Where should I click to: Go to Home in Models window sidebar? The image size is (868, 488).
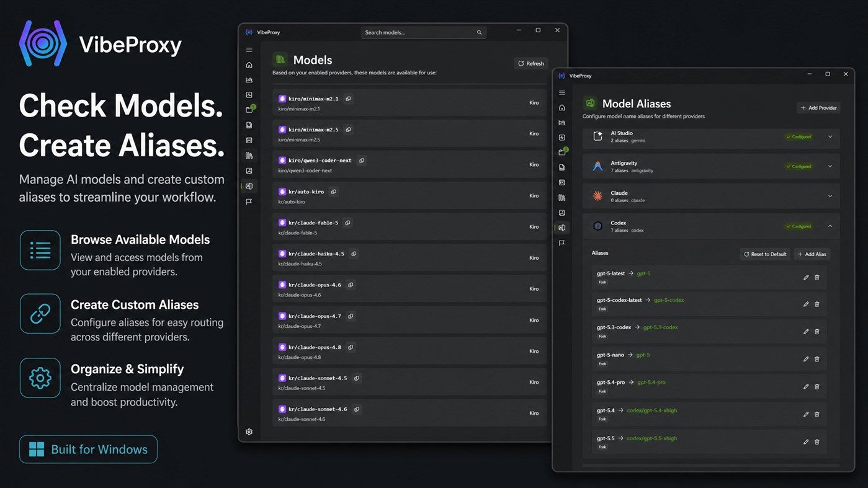(x=249, y=65)
